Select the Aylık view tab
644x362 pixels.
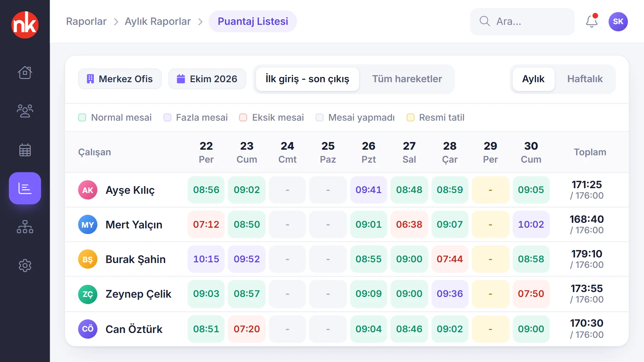533,79
